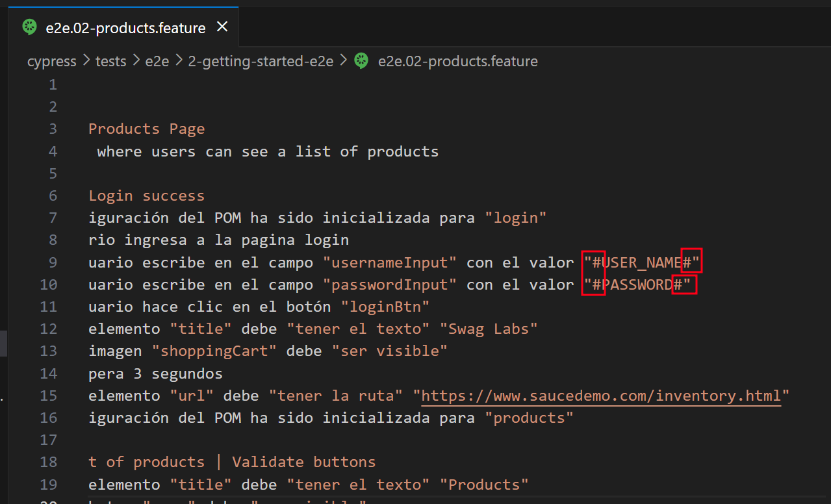
Task: Click the cucumber icon in the file tab
Action: (x=29, y=27)
